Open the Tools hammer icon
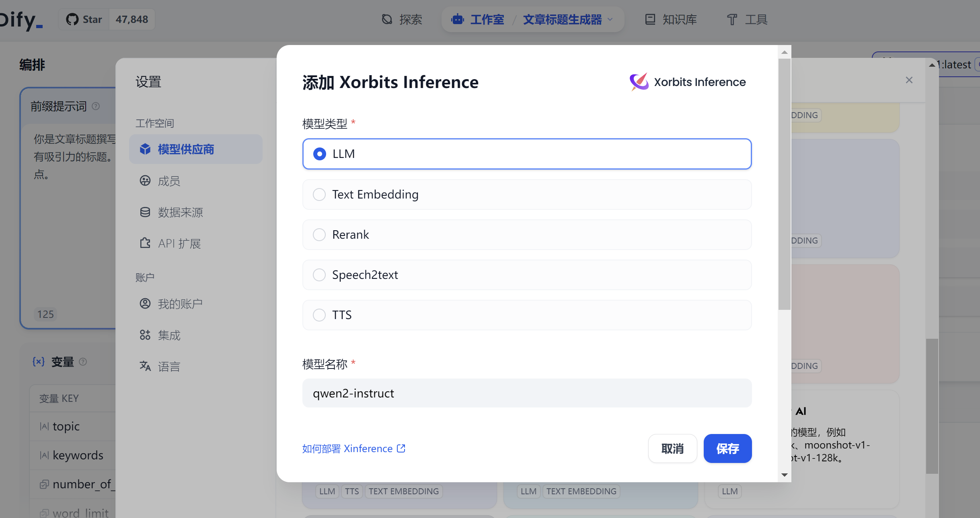Screen dimensions: 980x518 click(732, 19)
